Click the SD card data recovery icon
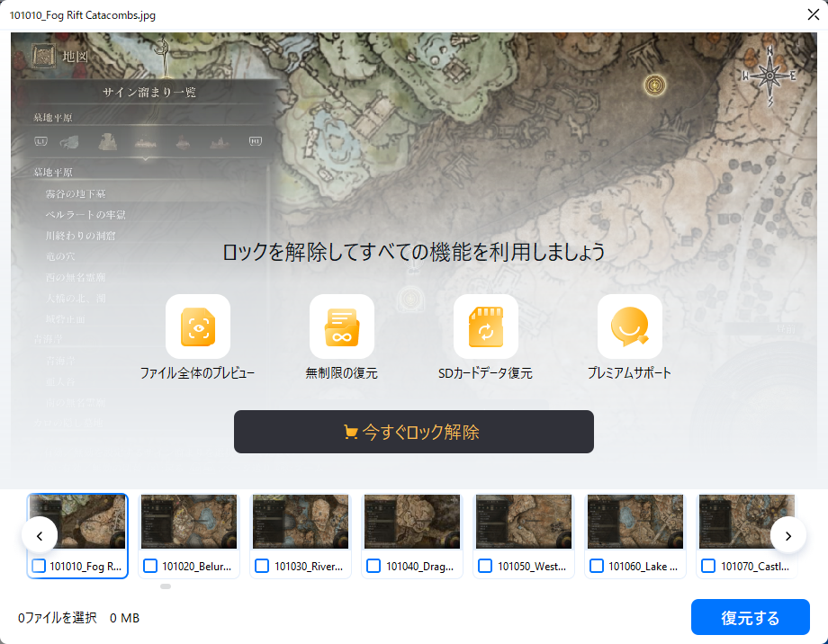Viewport: 828px width, 644px height. click(486, 326)
